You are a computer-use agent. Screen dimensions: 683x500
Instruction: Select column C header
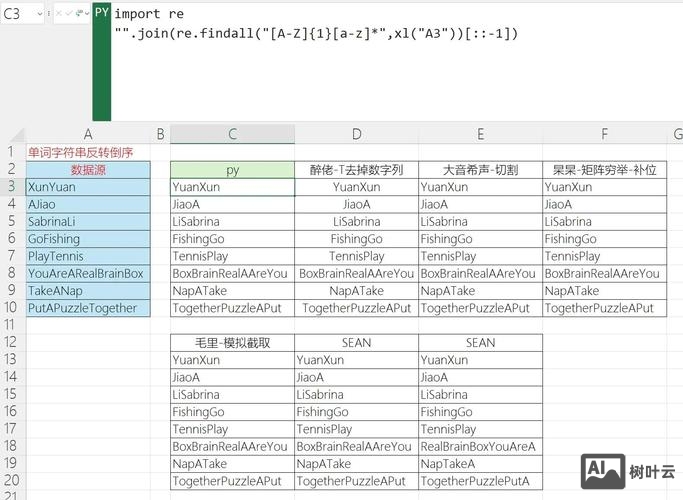233,134
